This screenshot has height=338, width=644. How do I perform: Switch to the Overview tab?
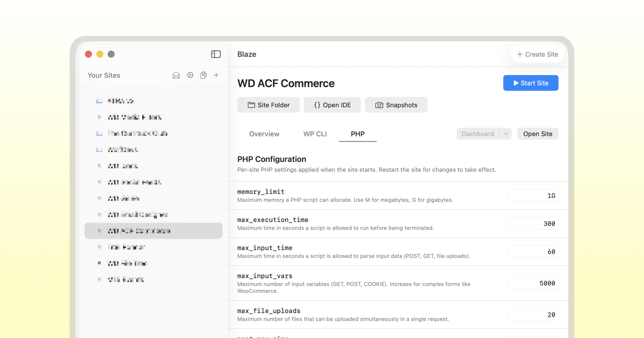click(x=264, y=134)
